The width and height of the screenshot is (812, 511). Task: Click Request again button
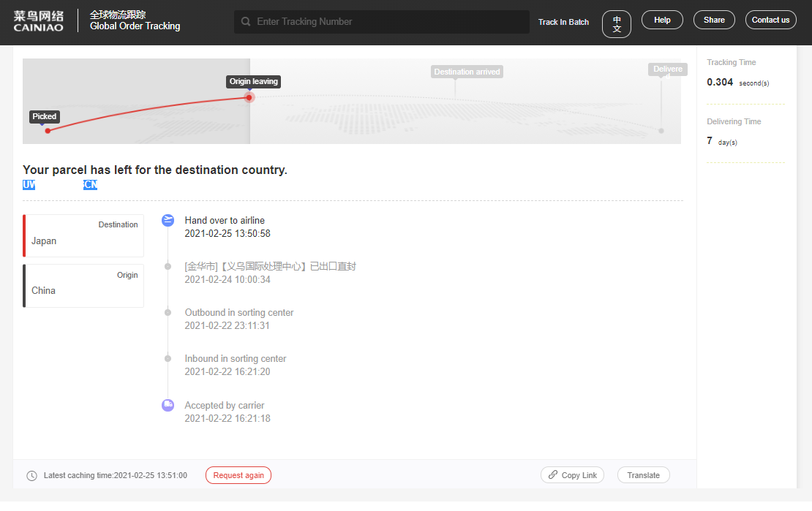[238, 475]
